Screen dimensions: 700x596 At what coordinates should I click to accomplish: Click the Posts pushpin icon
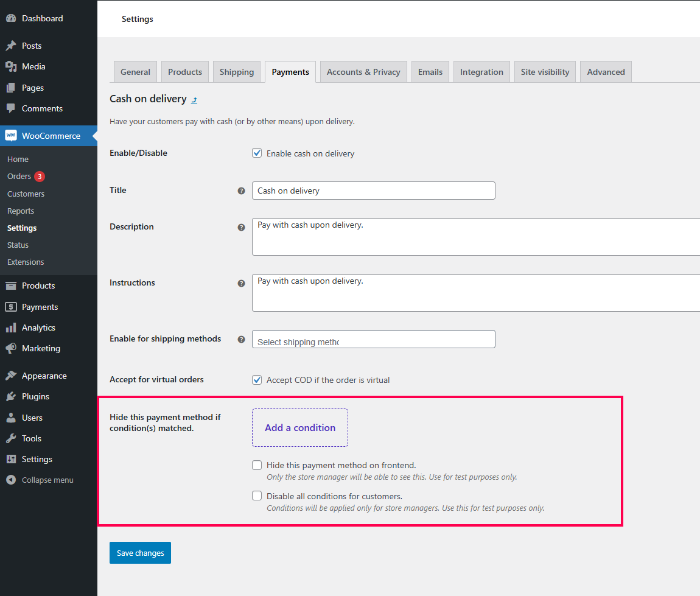coord(11,46)
